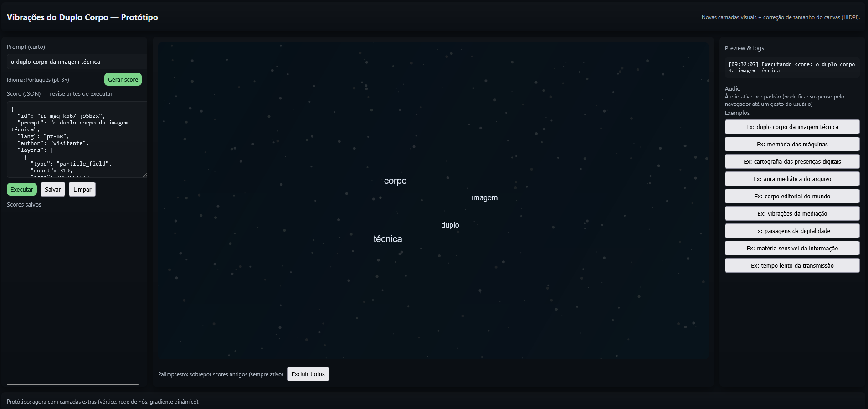Click the green Gerar score button
Viewport: 868px width, 409px height.
tap(123, 79)
